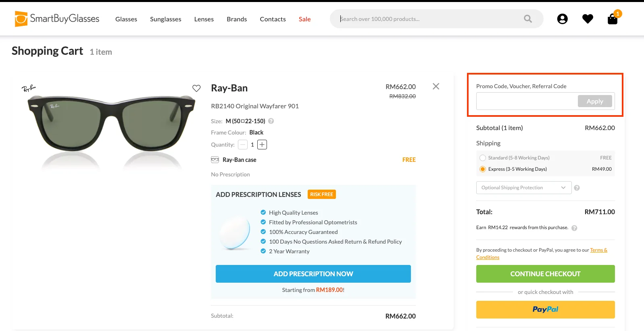The image size is (644, 331).
Task: Open the shopping bag cart icon
Action: 613,19
